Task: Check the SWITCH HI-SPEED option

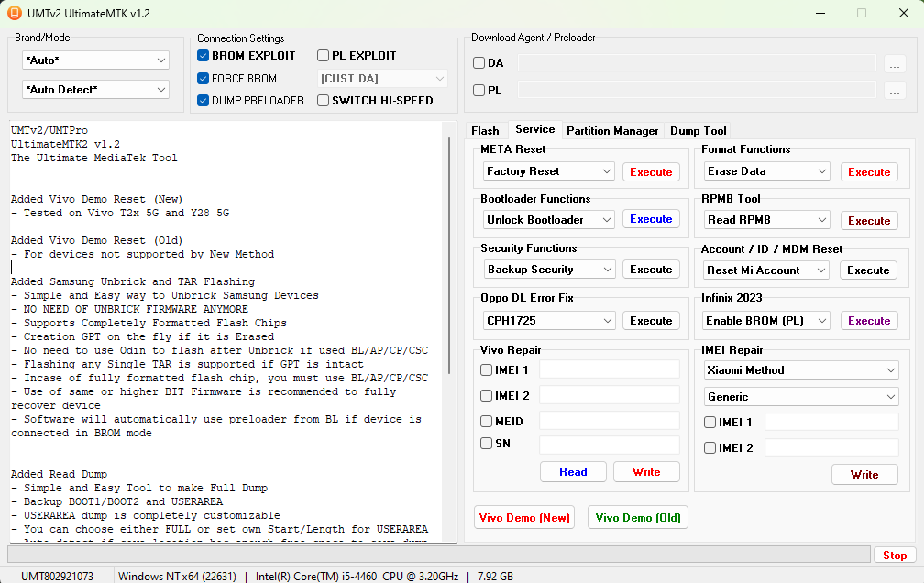Action: point(323,100)
